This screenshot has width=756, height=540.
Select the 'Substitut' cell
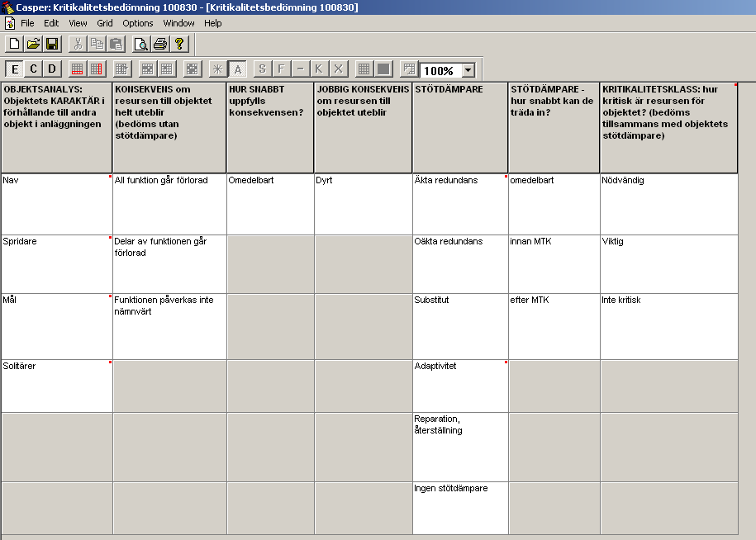(x=460, y=326)
